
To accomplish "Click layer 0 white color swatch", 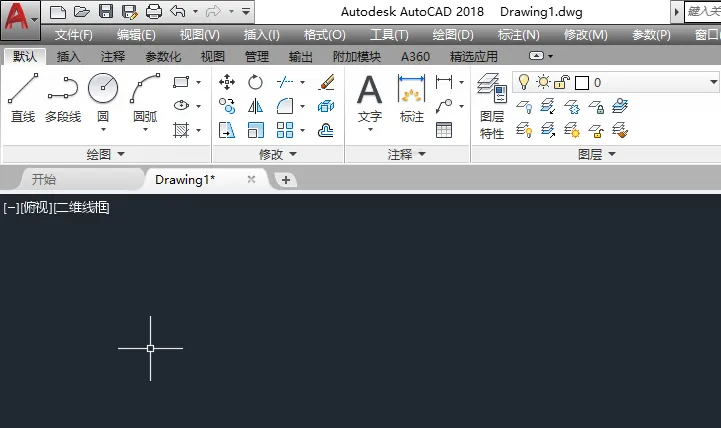I will click(582, 83).
